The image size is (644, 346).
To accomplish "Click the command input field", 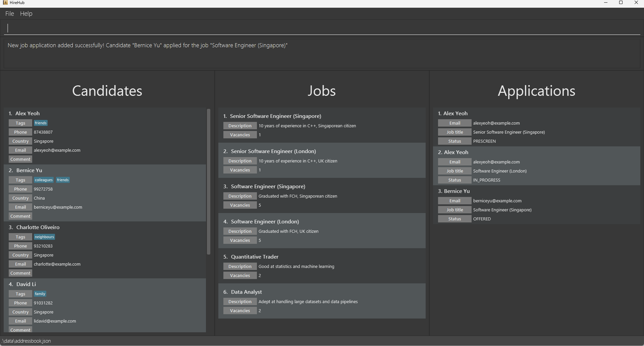I will (x=322, y=28).
